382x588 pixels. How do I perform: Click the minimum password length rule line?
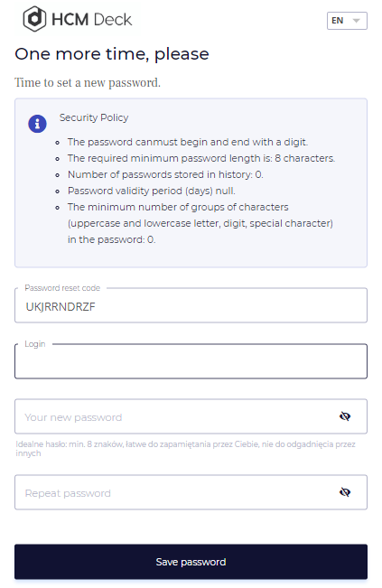pyautogui.click(x=201, y=158)
